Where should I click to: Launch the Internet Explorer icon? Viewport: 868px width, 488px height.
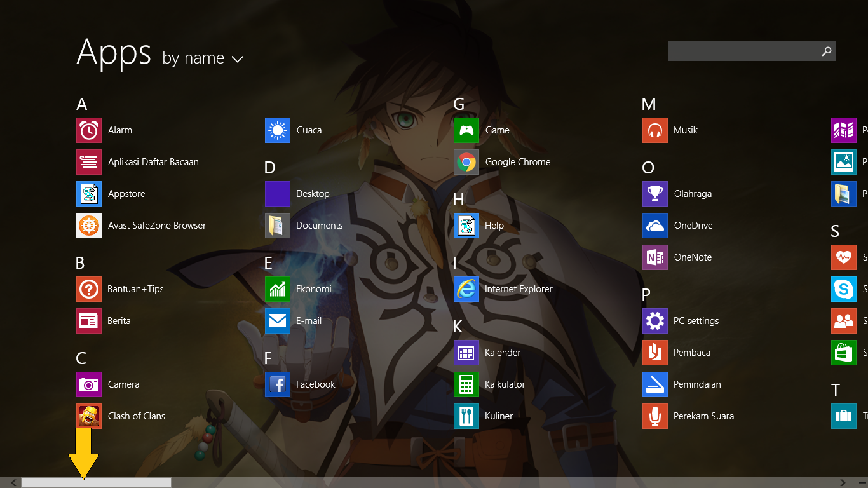point(466,289)
